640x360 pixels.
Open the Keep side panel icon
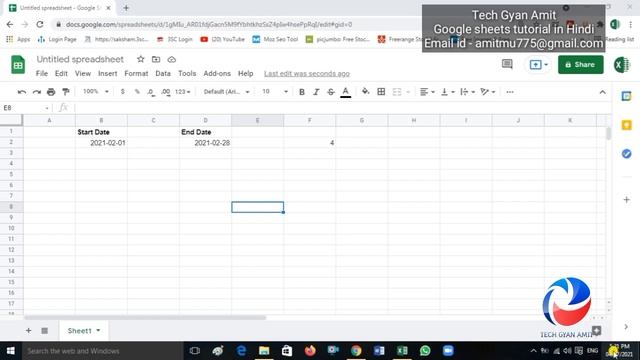click(627, 125)
